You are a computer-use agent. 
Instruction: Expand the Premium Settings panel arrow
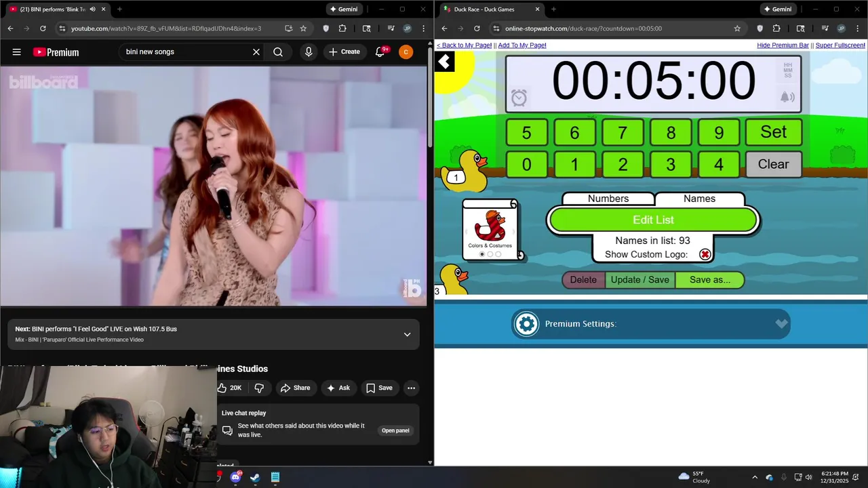pyautogui.click(x=782, y=324)
